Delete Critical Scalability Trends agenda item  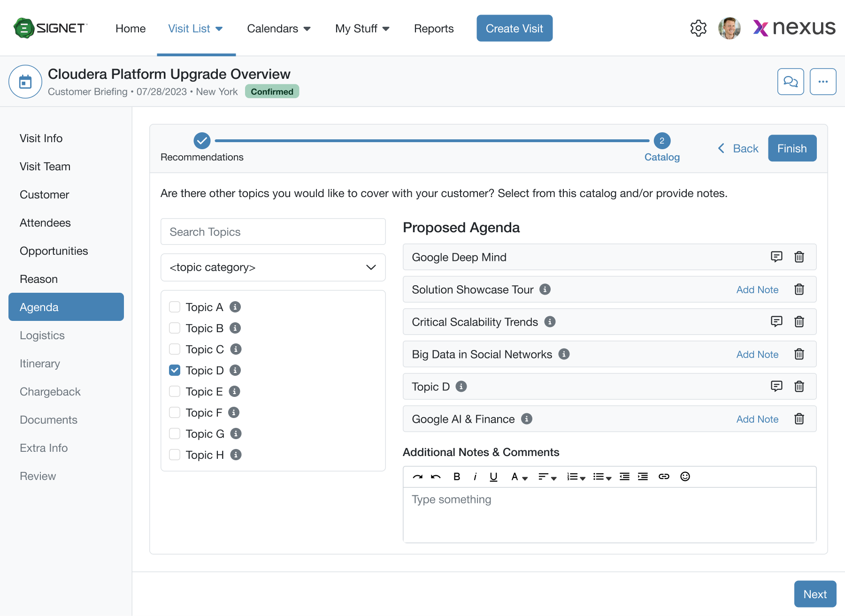click(x=799, y=321)
